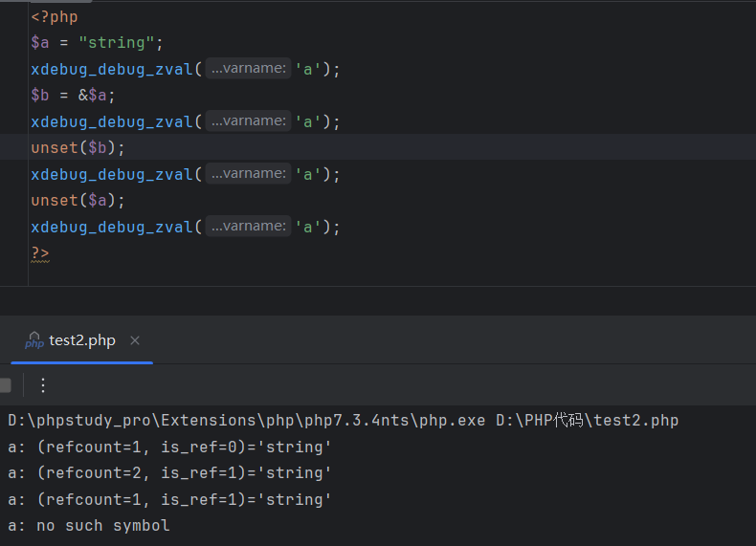Viewport: 756px width, 546px height.
Task: Click the D:\PHP代码\test2.php path in console
Action: click(x=587, y=421)
